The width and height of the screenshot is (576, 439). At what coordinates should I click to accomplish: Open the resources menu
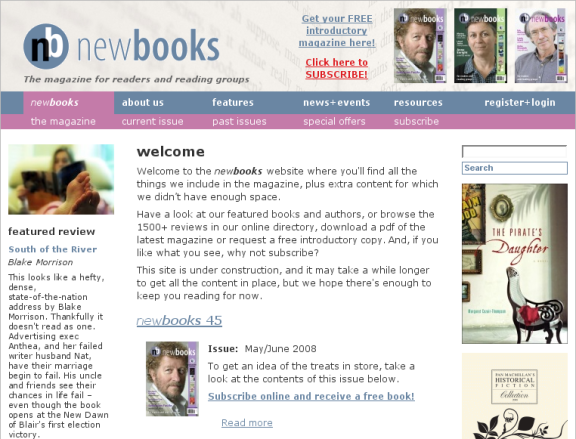[418, 102]
